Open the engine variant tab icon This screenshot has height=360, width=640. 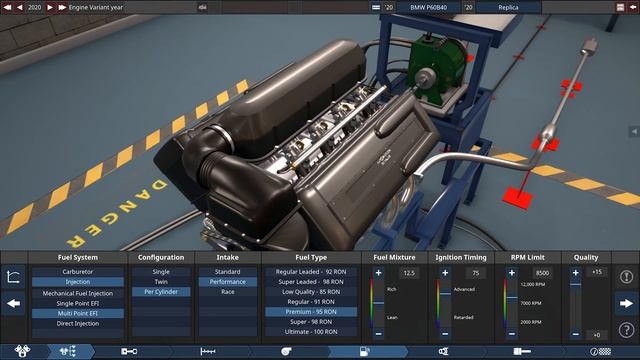tap(68, 351)
